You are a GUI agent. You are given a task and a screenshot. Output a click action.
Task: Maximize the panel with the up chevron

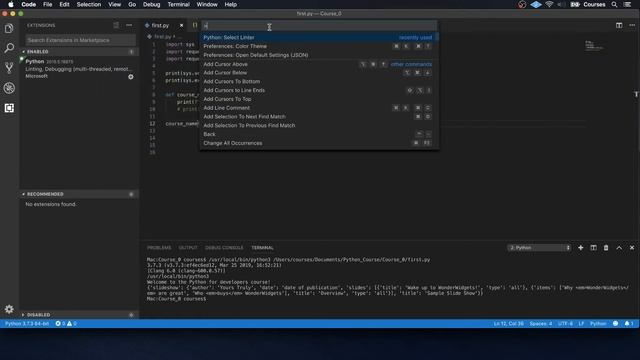619,248
